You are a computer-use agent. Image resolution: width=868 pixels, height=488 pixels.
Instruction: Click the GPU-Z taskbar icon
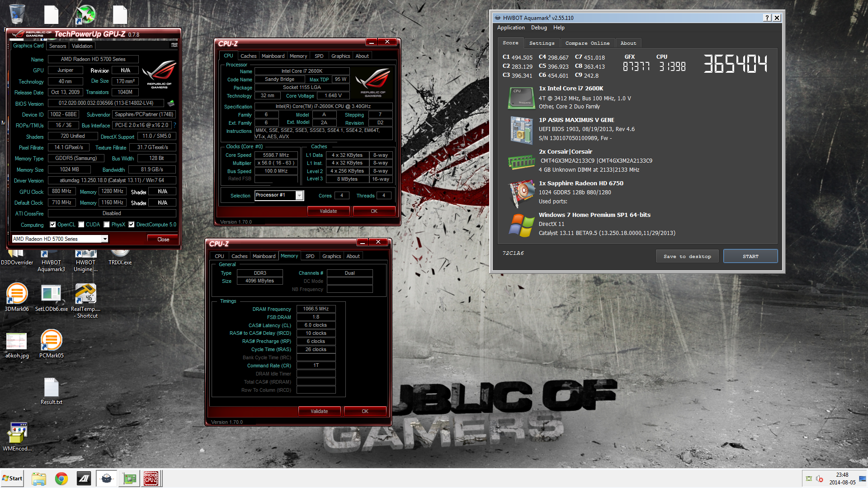pos(129,479)
